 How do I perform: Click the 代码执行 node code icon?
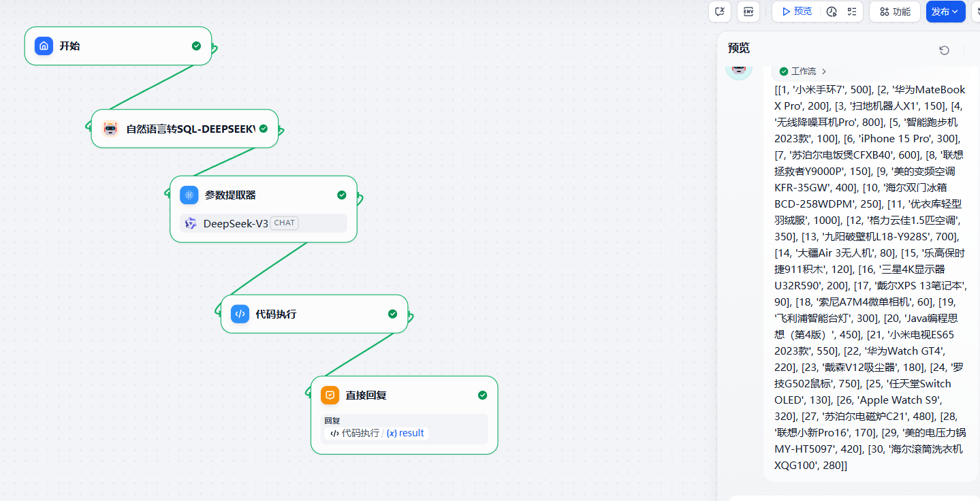coord(240,314)
